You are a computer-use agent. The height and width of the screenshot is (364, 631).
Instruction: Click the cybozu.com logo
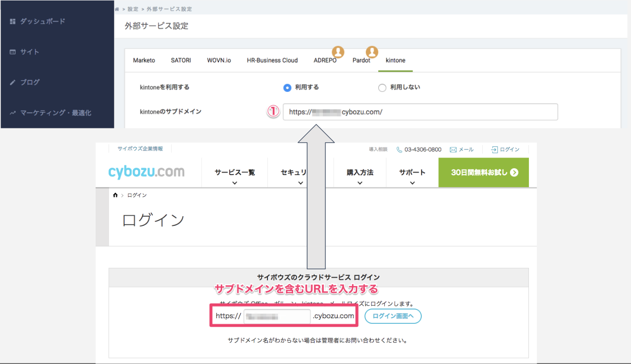point(146,172)
